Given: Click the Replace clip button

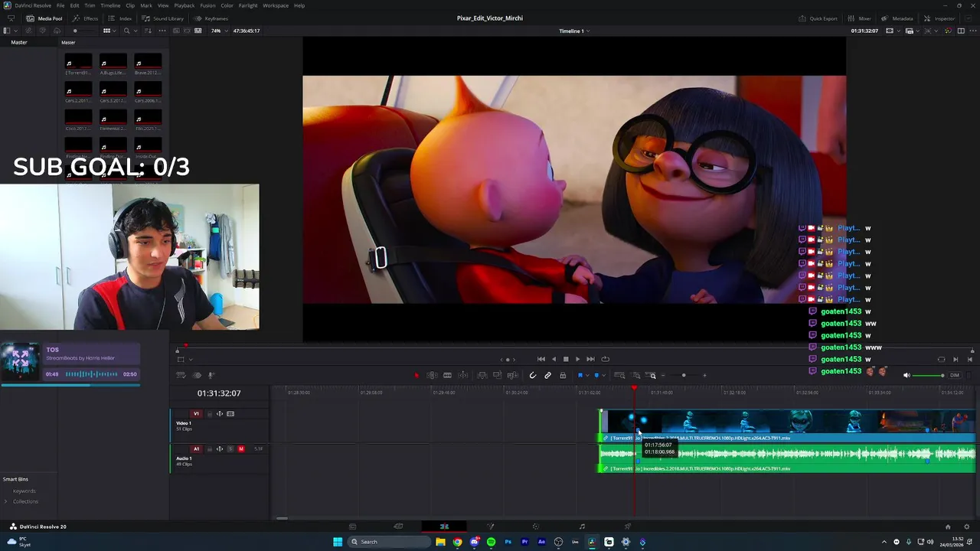Looking at the screenshot, I should 512,375.
